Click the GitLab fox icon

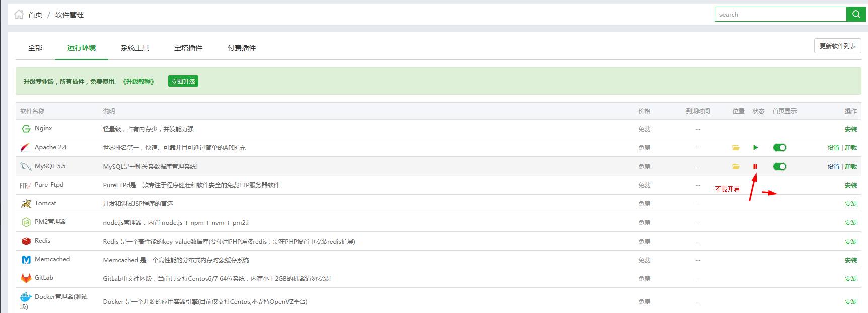26,278
